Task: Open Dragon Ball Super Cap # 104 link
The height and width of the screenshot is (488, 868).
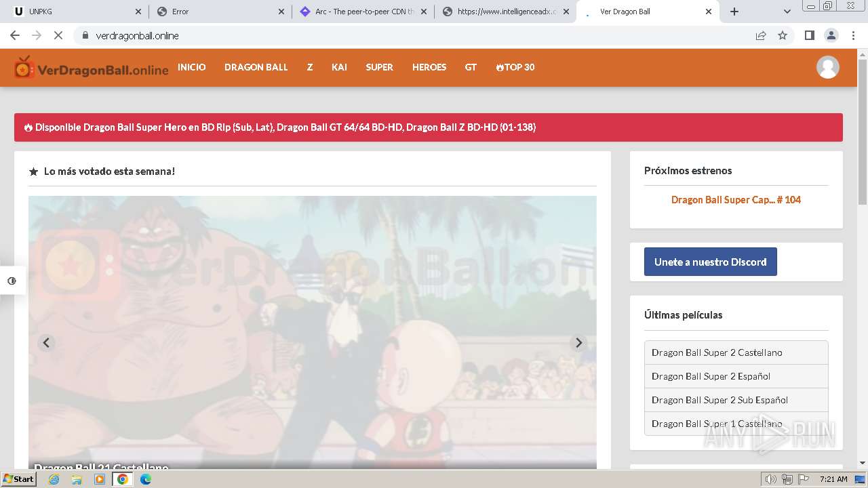Action: click(736, 200)
